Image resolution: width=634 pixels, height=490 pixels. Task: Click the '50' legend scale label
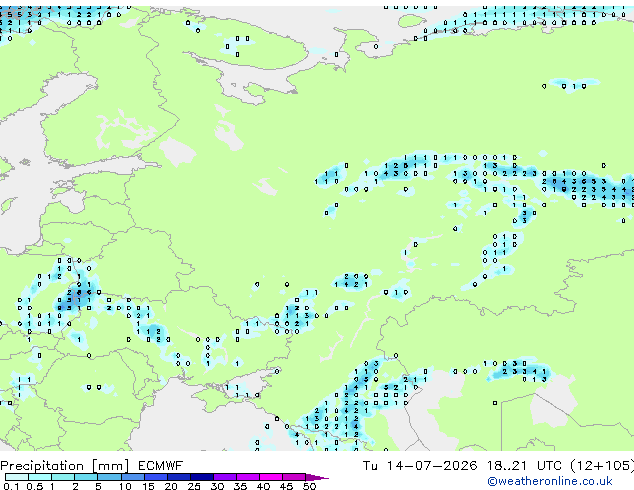point(309,486)
